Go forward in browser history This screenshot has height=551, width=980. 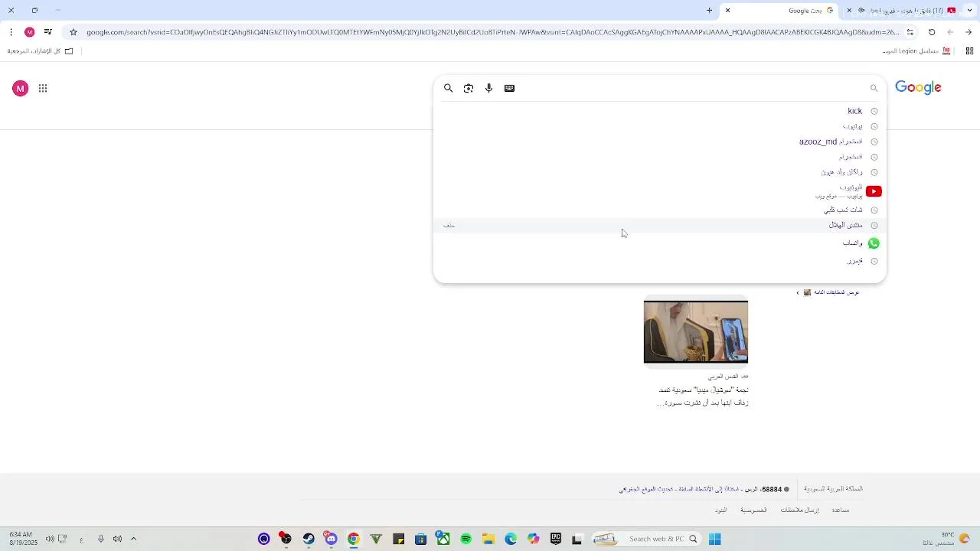[x=950, y=32]
